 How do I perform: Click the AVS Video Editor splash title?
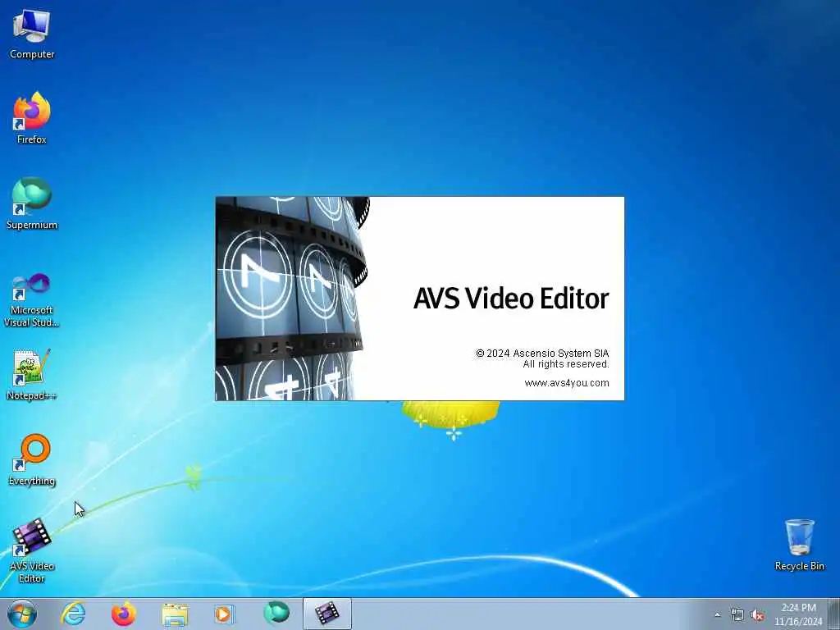511,299
